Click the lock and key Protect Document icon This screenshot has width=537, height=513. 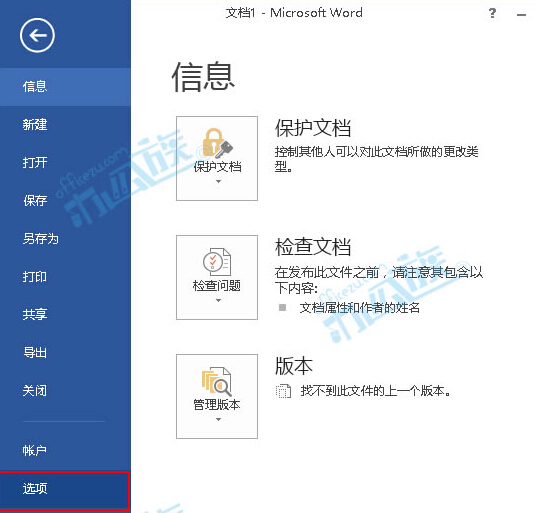tap(217, 143)
